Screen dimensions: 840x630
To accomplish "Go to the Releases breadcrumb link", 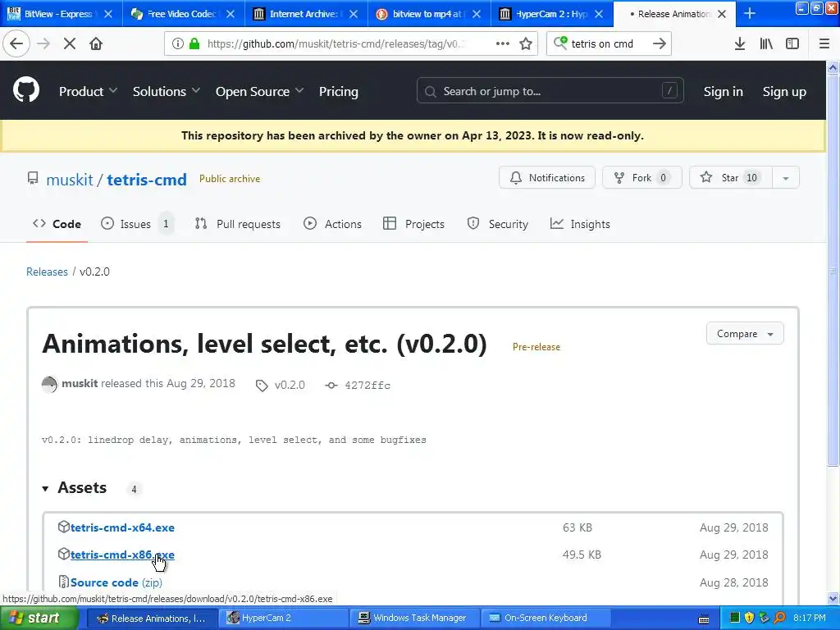I will [47, 272].
